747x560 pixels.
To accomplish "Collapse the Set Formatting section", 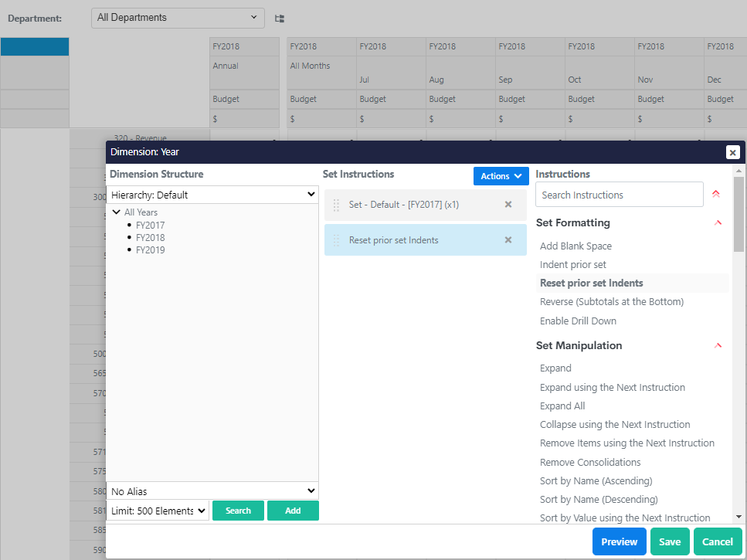I will [718, 222].
